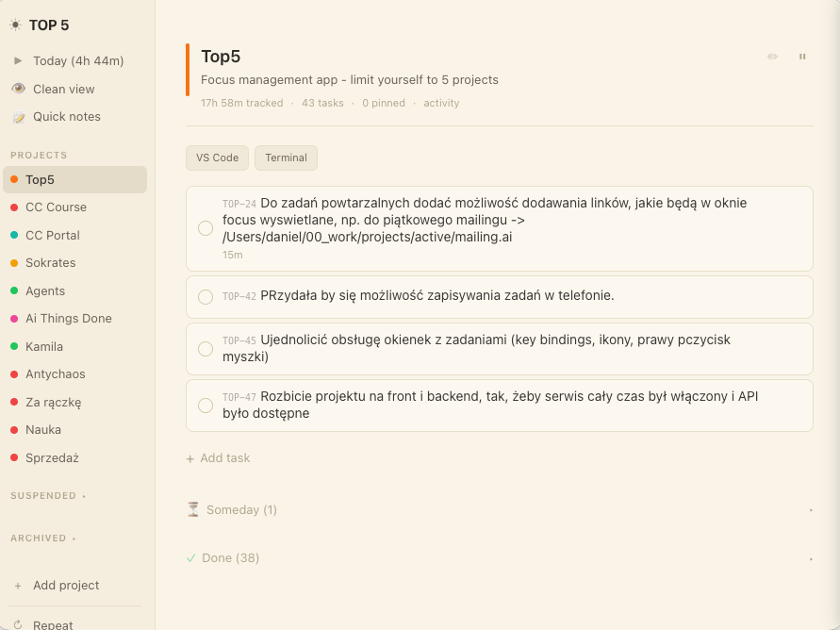The height and width of the screenshot is (630, 840).
Task: Expand the Done (38) task list
Action: tap(230, 558)
